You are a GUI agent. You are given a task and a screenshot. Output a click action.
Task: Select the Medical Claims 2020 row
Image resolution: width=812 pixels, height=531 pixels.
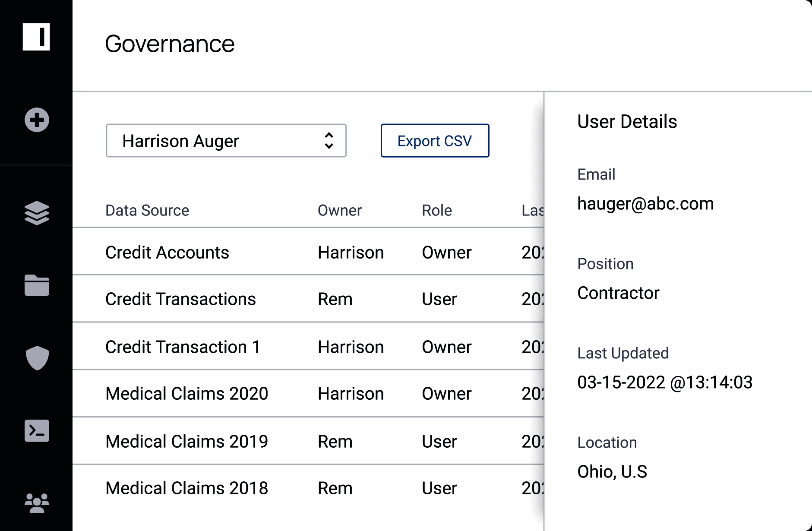pyautogui.click(x=186, y=393)
